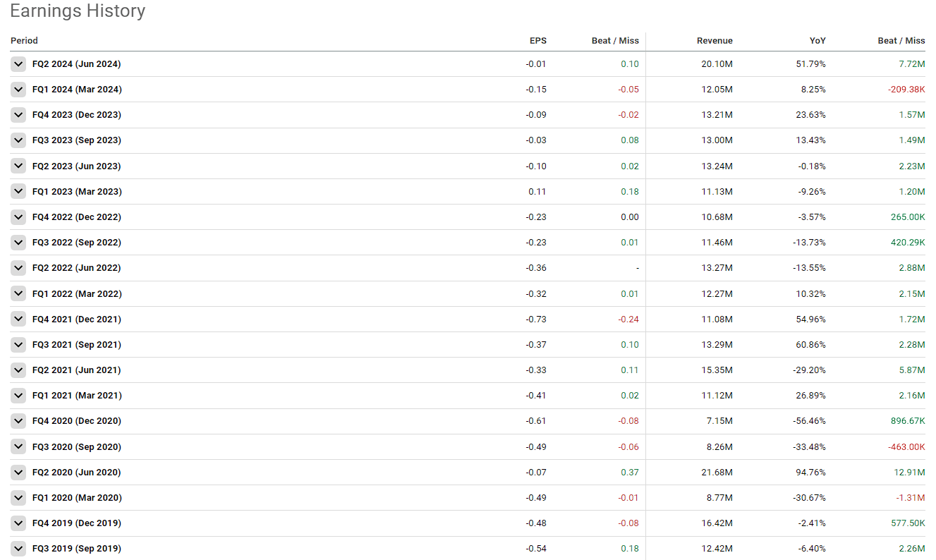This screenshot has width=936, height=560.
Task: Expand the FQ2 2024 (Jun 2024) row
Action: 18,64
